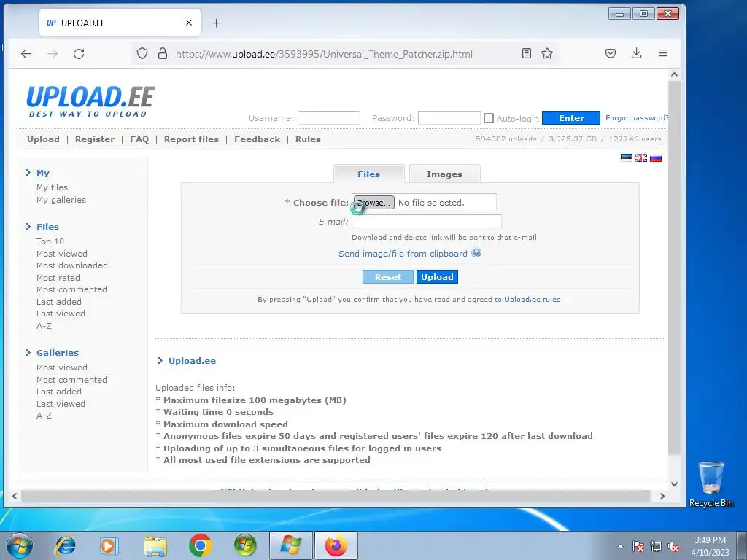Switch site language to Estonian flag
Viewport: 747px width, 560px height.
(627, 157)
